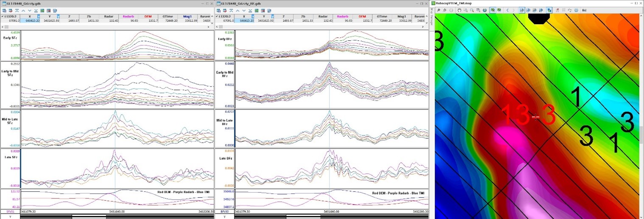Toggle L1320:2 line checkmark in Grizzly_BF.gdb
Screen dimensions: 644x219
pyautogui.click(x=217, y=16)
